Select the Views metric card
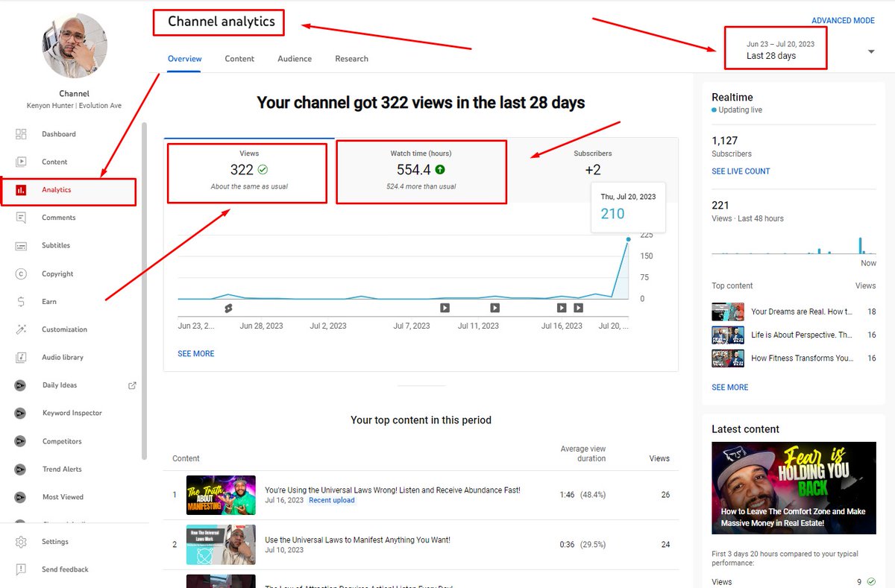 point(249,171)
